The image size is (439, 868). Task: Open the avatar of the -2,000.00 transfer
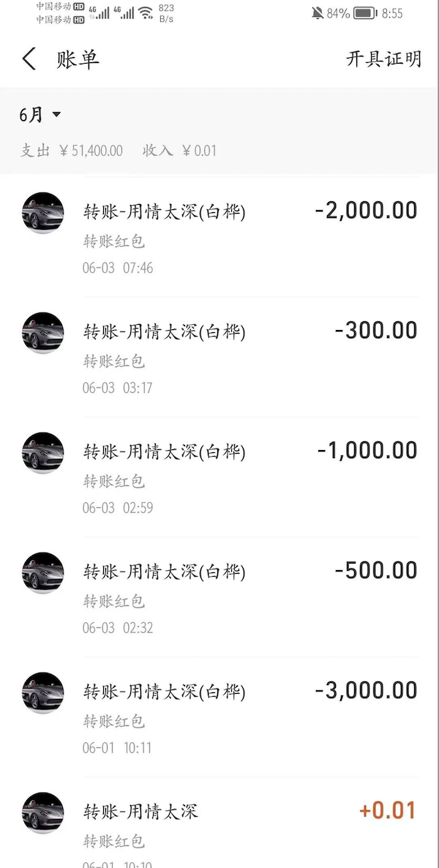click(x=42, y=212)
